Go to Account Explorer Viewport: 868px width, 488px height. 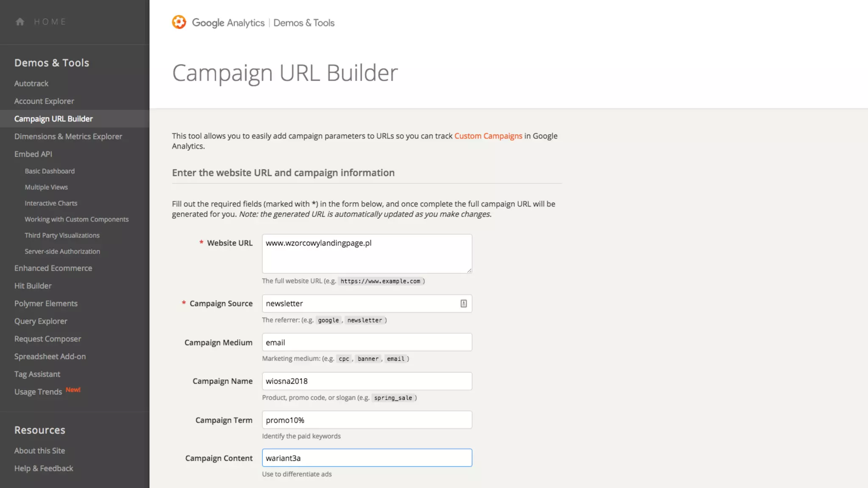[44, 101]
